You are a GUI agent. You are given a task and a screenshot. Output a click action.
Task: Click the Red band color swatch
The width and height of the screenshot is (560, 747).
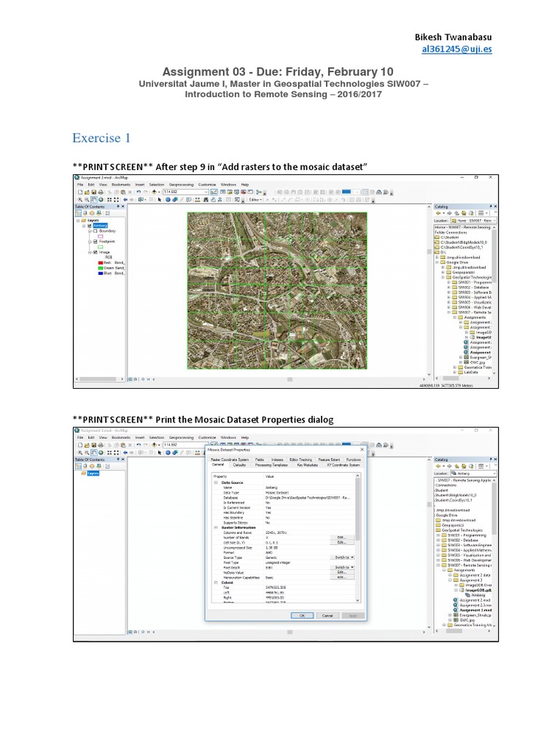click(101, 263)
